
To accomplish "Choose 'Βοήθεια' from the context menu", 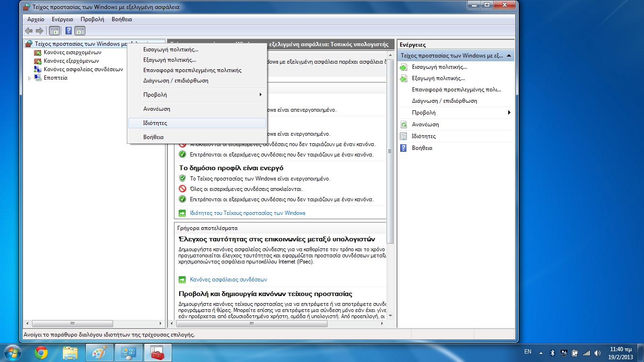I will (x=197, y=137).
